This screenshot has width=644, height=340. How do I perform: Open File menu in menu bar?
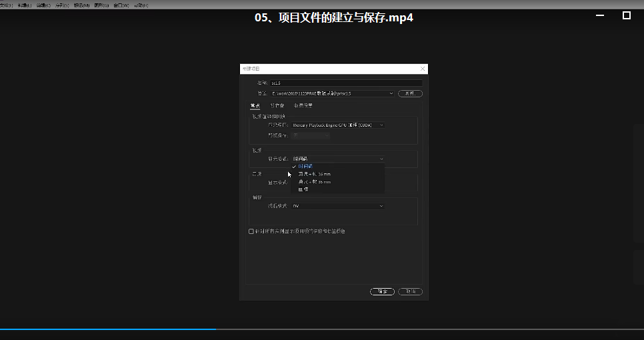click(6, 5)
